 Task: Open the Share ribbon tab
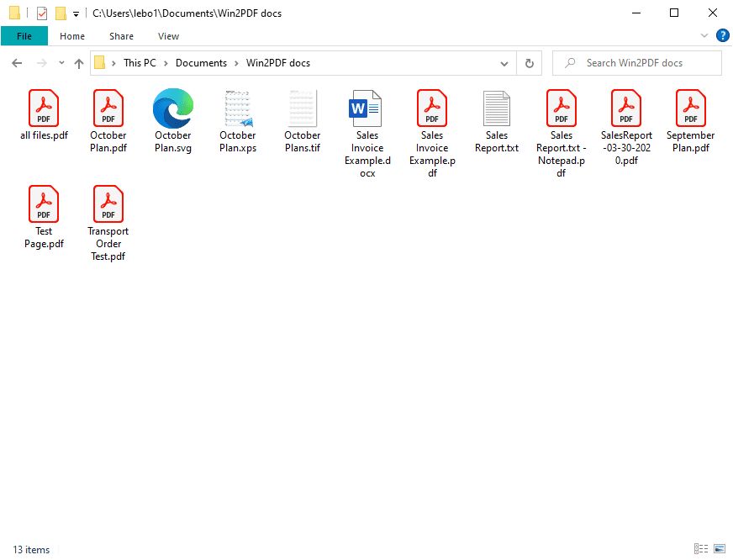point(122,36)
